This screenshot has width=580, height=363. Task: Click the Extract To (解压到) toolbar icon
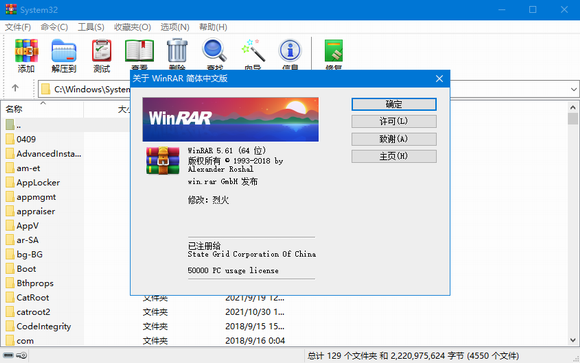pos(64,51)
